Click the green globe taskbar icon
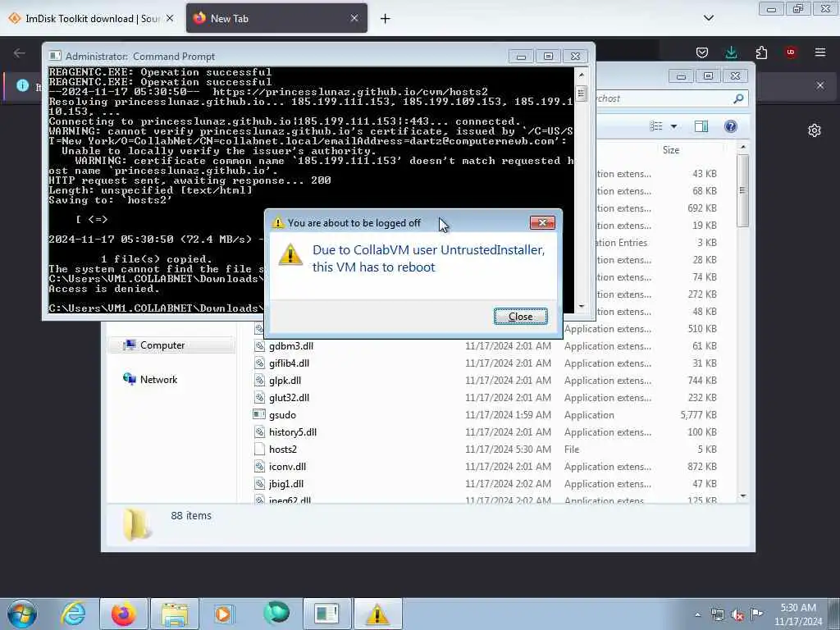This screenshot has height=630, width=840. (276, 614)
